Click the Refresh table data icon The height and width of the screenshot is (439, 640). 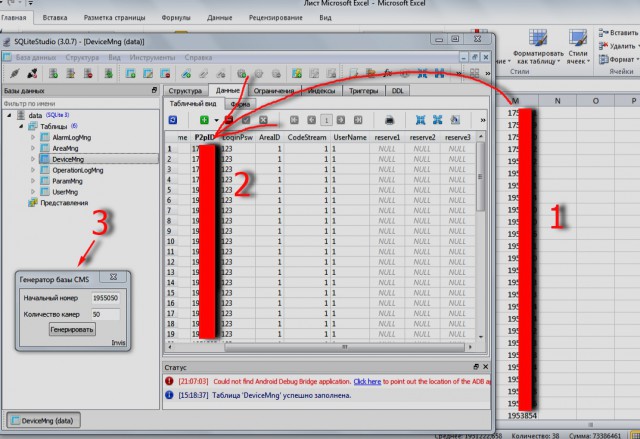(173, 120)
